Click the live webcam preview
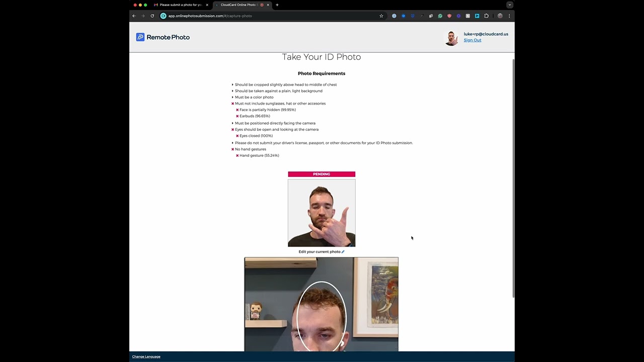This screenshot has height=362, width=644. (321, 304)
